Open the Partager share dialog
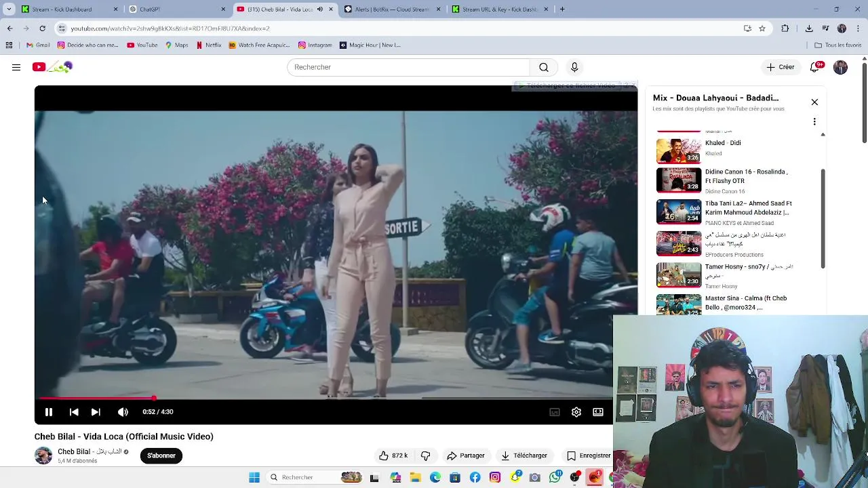Viewport: 868px width, 488px height. [x=466, y=455]
